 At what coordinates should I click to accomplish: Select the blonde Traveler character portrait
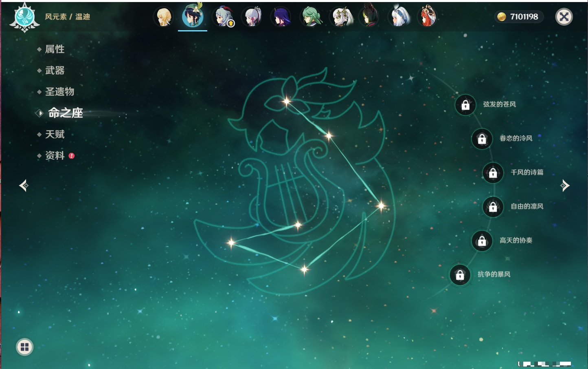click(164, 17)
